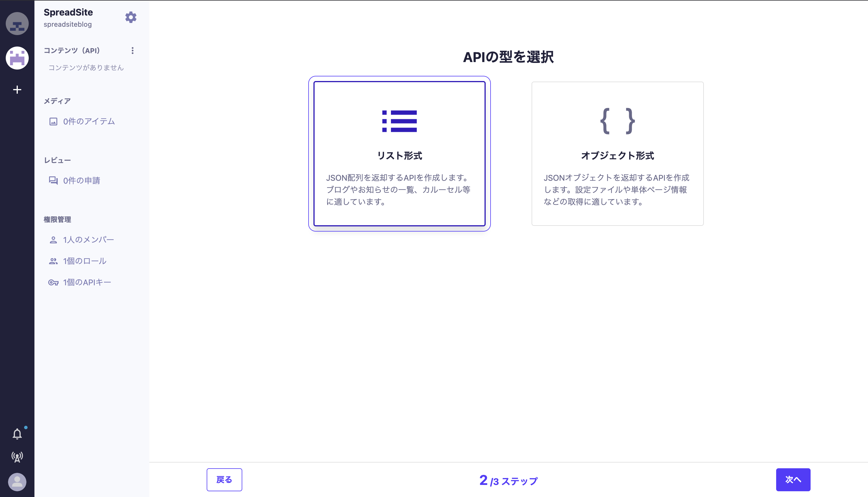Click the メディア section header

point(57,101)
